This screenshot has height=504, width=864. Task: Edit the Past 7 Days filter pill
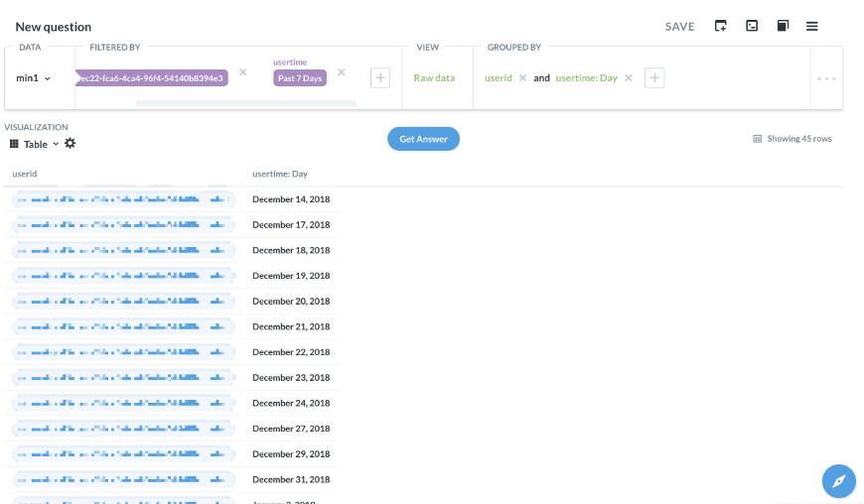(299, 78)
